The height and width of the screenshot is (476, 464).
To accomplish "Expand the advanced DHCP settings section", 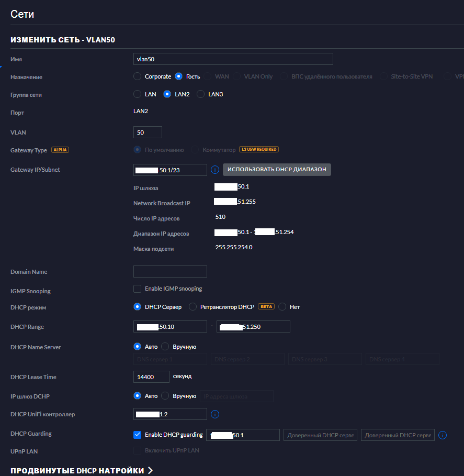I will (82, 470).
